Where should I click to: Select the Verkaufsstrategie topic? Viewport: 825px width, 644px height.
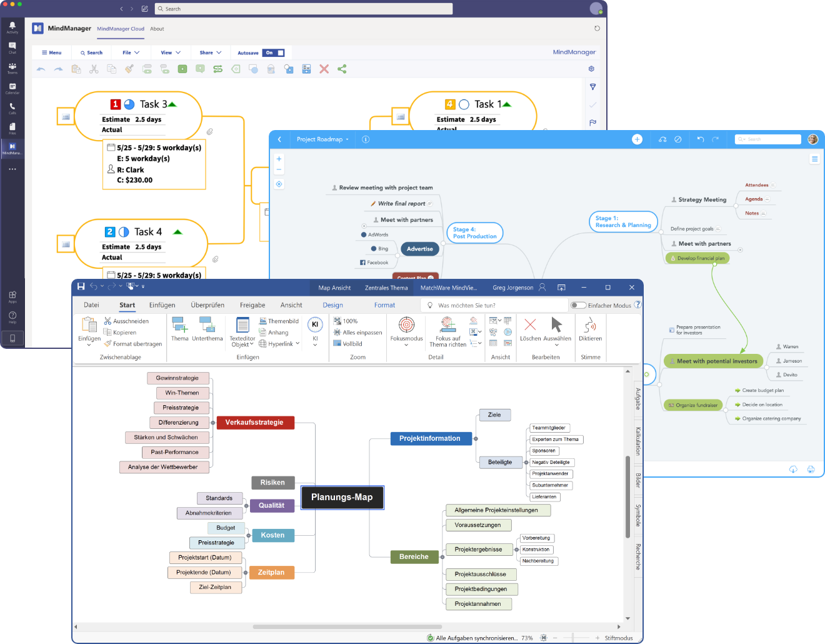tap(254, 423)
